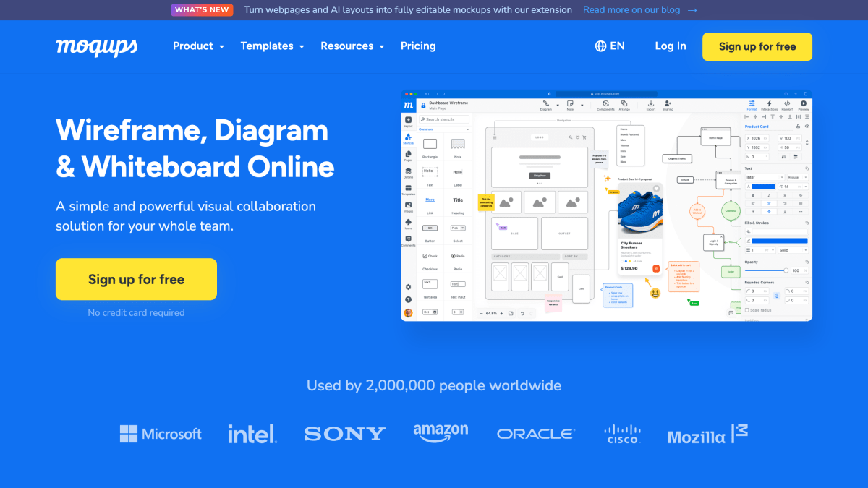Click the Sharing icon in the app toolbar
The height and width of the screenshot is (488, 868).
coord(668,106)
